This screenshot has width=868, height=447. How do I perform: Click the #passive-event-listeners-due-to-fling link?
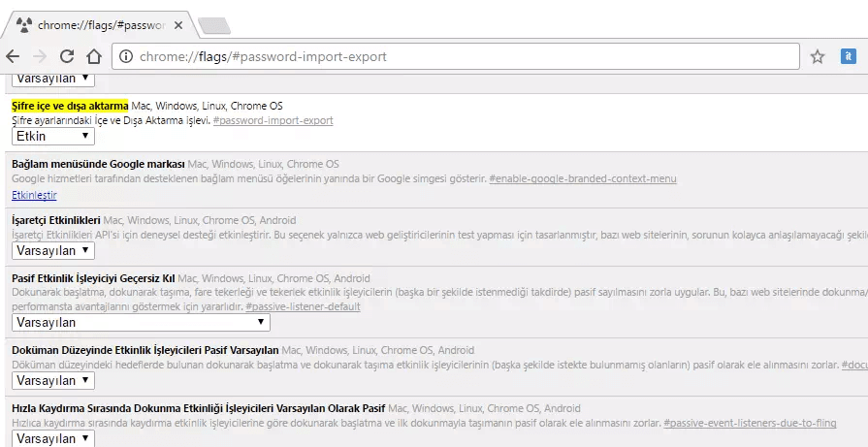(x=750, y=424)
